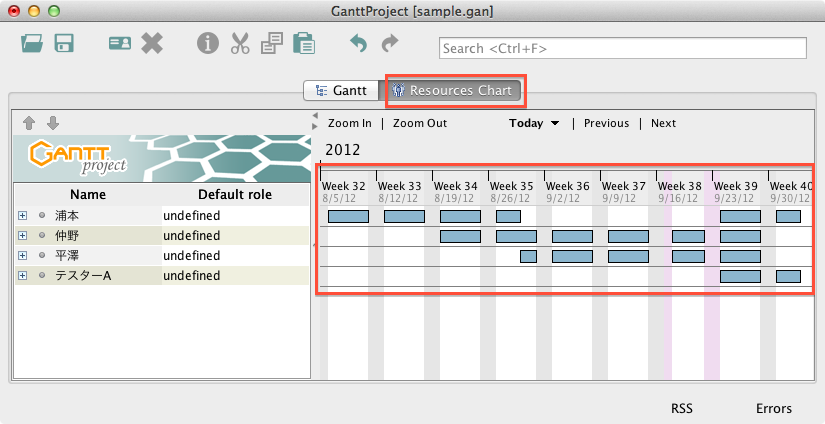The height and width of the screenshot is (424, 825).
Task: Click the Redo arrow icon
Action: (390, 44)
